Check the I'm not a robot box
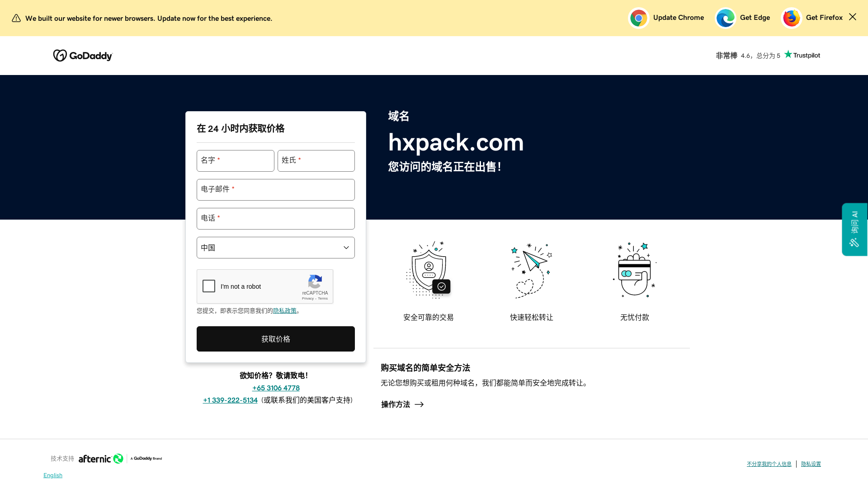Screen dimensions: 868x488 (x=209, y=286)
